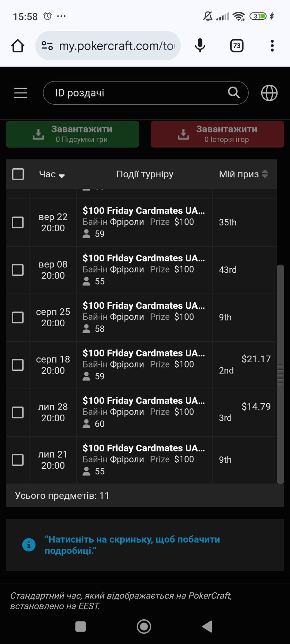Download game history with red button
The image size is (290, 644).
tap(217, 134)
